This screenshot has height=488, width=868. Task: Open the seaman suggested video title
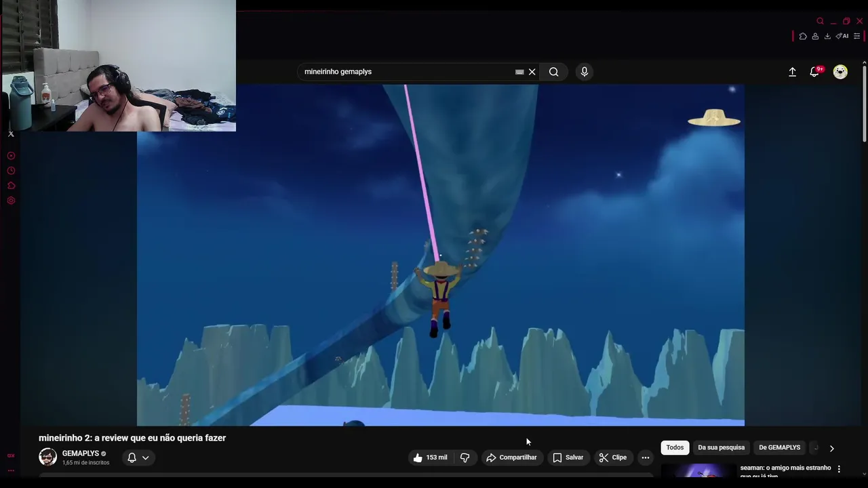point(785,470)
